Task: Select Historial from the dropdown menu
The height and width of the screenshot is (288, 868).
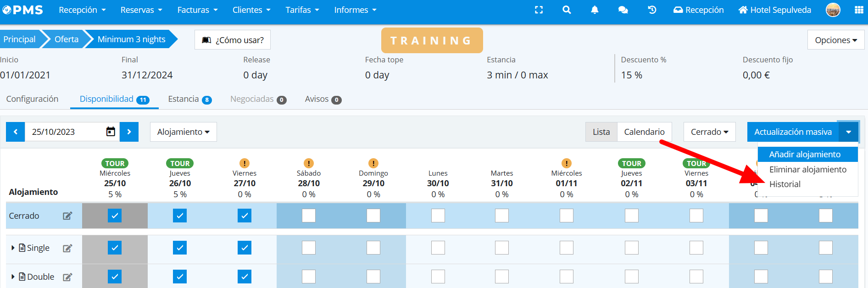Action: 785,184
